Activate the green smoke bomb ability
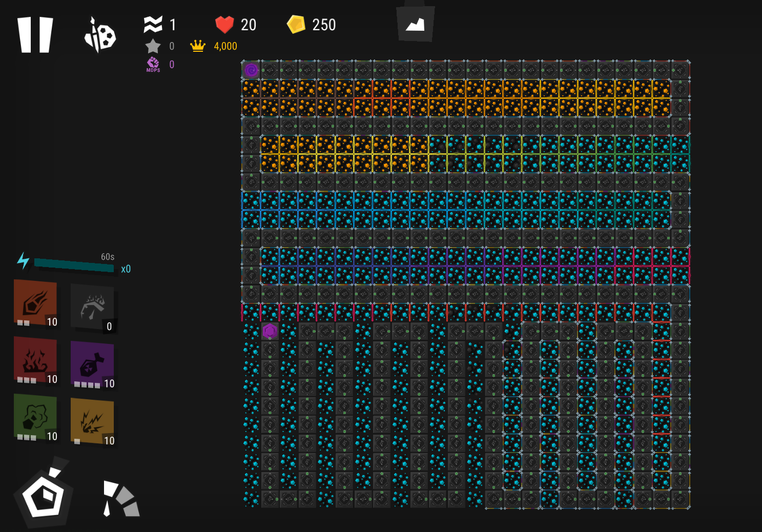Screen dimensions: 762x532 pos(35,417)
